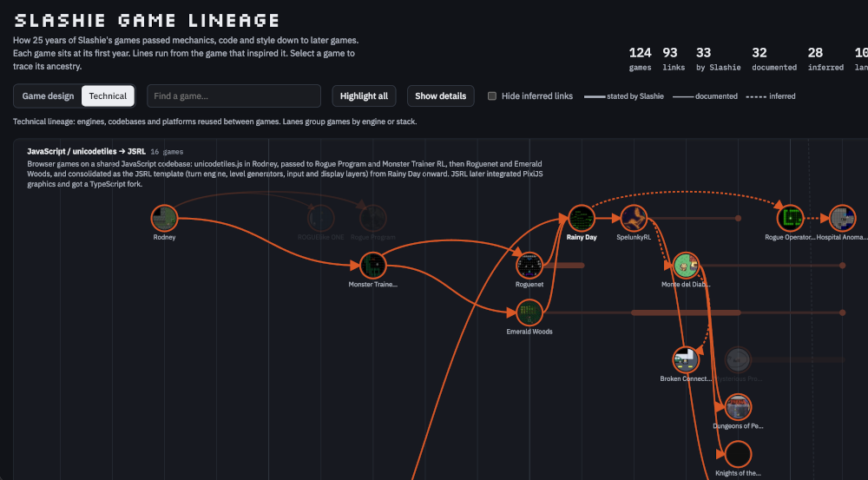Click the JavaScript / unicodetiles → JSRL lane title
Image resolution: width=868 pixels, height=480 pixels.
tap(86, 151)
